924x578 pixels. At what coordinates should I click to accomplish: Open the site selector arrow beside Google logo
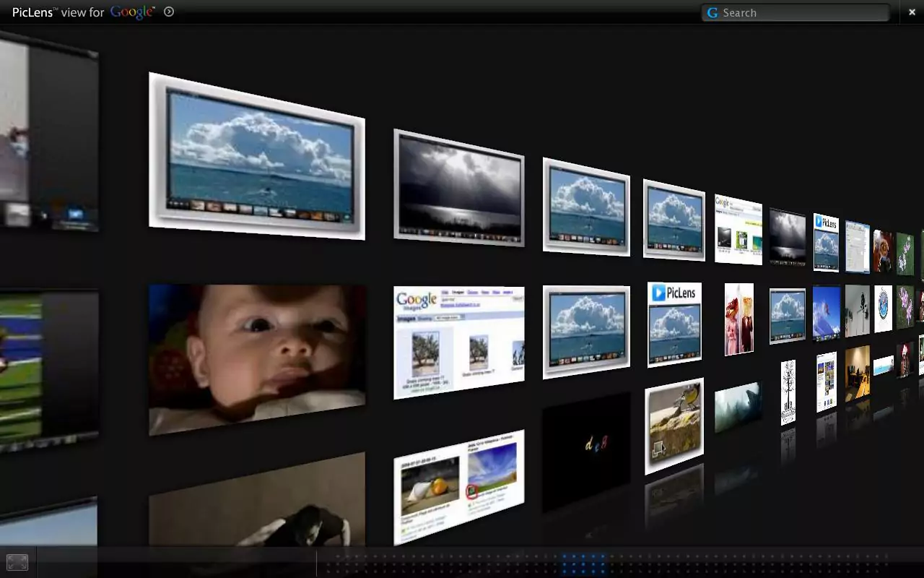pyautogui.click(x=169, y=12)
